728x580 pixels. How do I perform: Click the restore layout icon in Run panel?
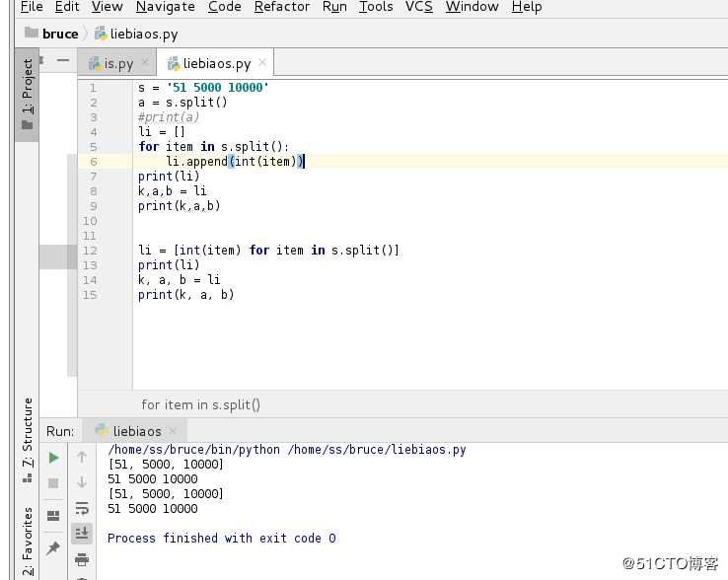click(x=53, y=516)
